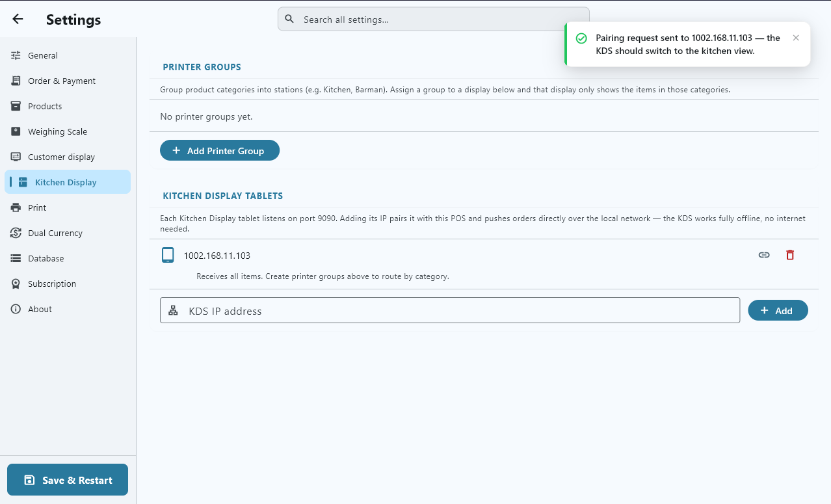Click the Print printer icon
831x504 pixels.
tap(16, 207)
